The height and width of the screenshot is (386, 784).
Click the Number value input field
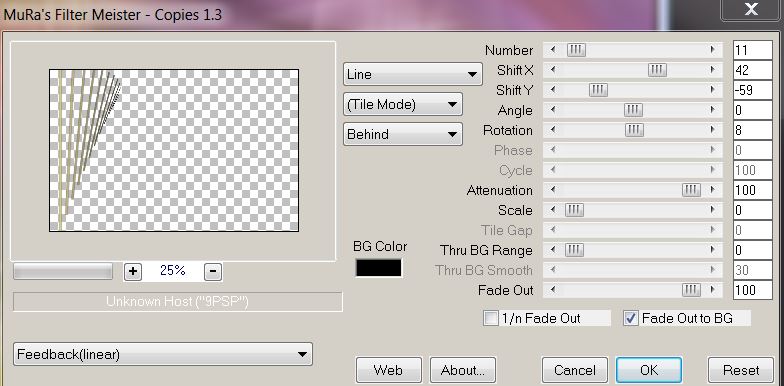click(x=752, y=50)
